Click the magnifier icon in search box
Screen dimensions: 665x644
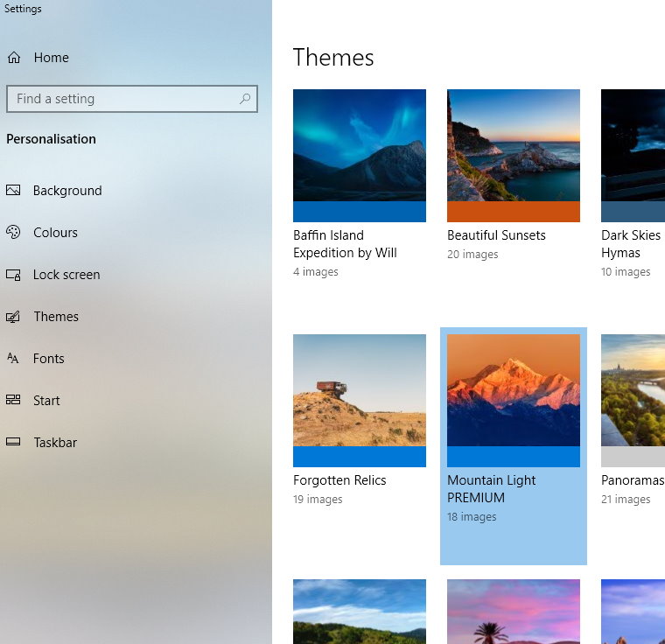245,99
